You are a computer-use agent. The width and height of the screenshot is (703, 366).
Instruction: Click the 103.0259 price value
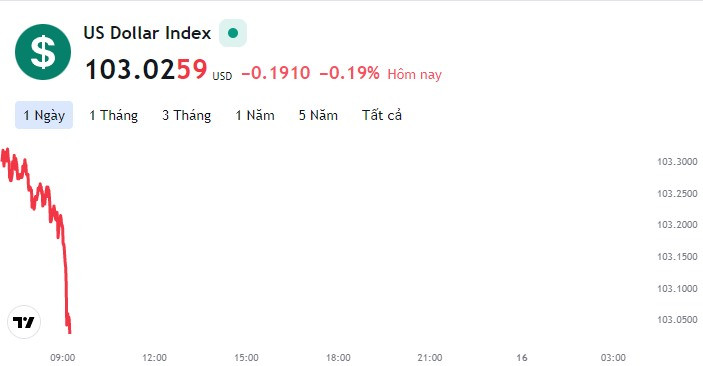[x=146, y=70]
